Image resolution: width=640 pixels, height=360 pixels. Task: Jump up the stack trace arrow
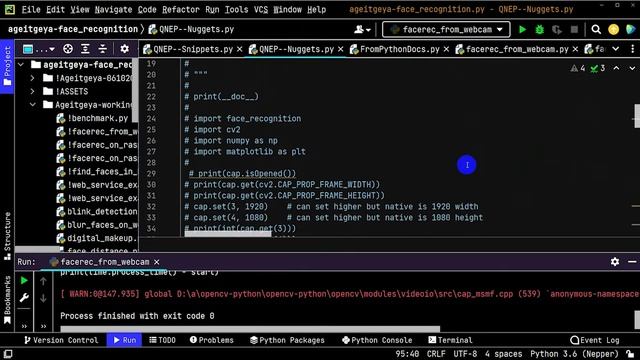pyautogui.click(x=43, y=281)
